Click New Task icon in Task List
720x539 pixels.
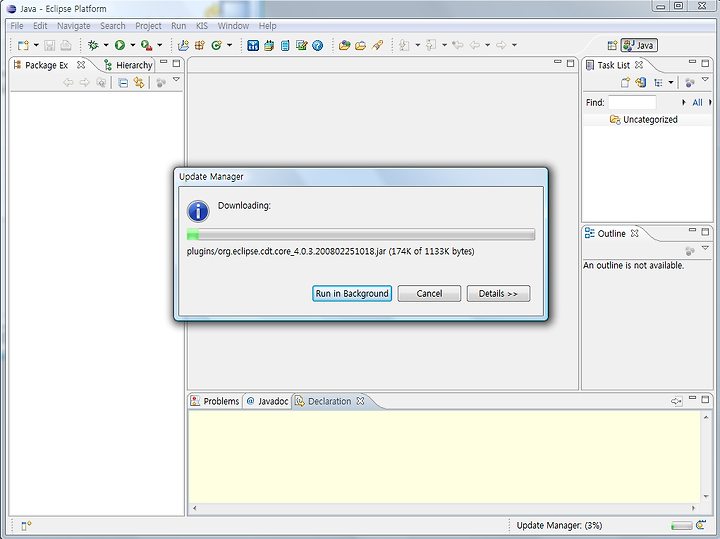click(625, 83)
